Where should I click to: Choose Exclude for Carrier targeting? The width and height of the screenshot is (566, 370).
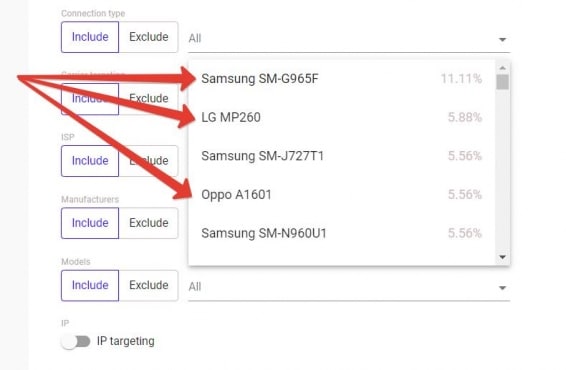148,99
